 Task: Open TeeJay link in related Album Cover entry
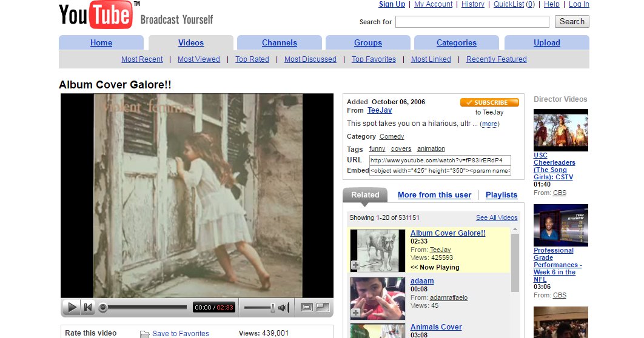click(440, 250)
